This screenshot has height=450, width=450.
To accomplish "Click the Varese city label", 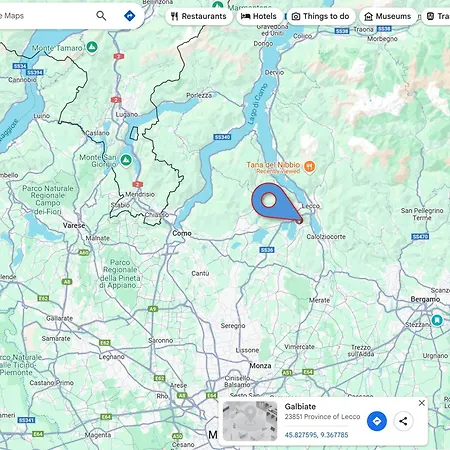I will click(x=74, y=226).
